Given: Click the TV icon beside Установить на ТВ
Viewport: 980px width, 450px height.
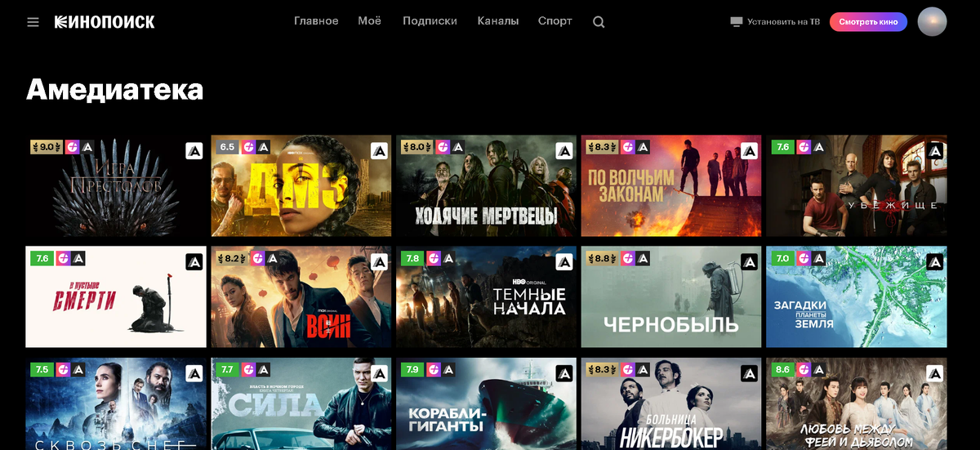Looking at the screenshot, I should coord(737,22).
